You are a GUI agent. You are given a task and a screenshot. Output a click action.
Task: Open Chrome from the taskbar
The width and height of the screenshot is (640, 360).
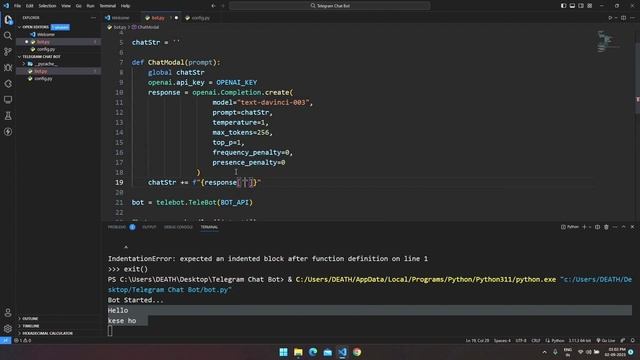pyautogui.click(x=357, y=352)
